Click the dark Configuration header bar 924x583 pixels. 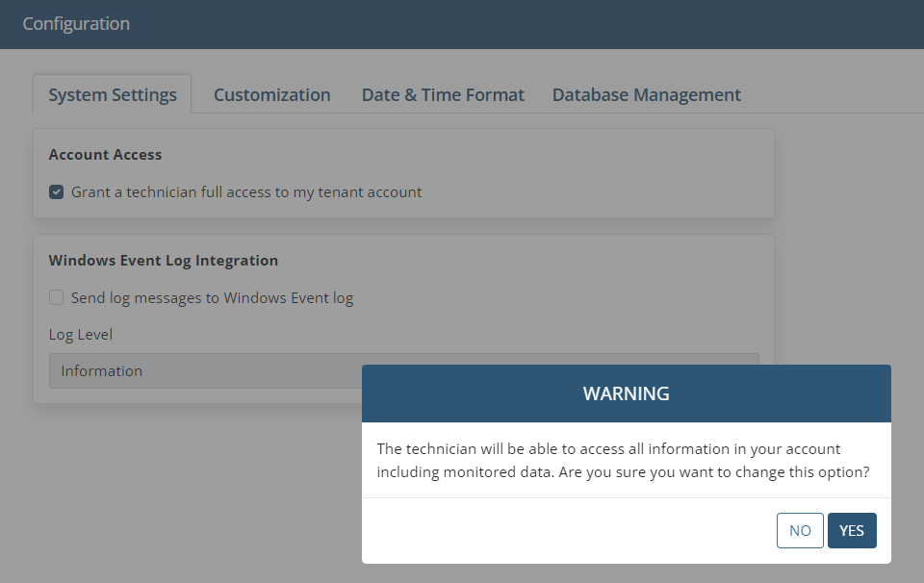tap(462, 24)
